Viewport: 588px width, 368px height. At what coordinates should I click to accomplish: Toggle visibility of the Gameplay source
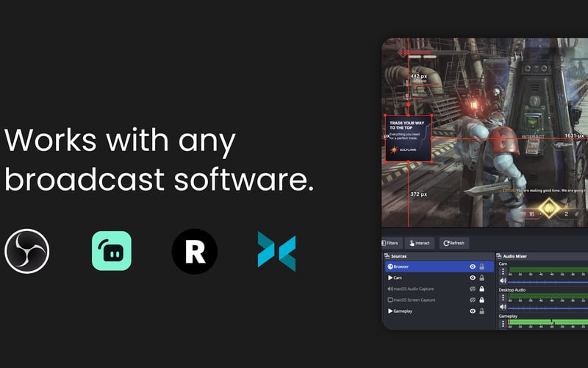pos(473,311)
